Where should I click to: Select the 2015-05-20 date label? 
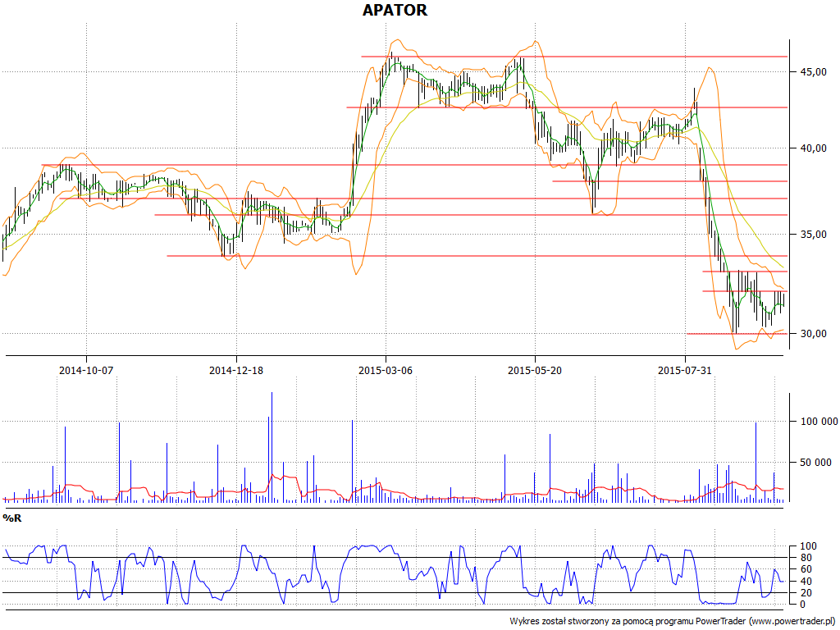[535, 370]
